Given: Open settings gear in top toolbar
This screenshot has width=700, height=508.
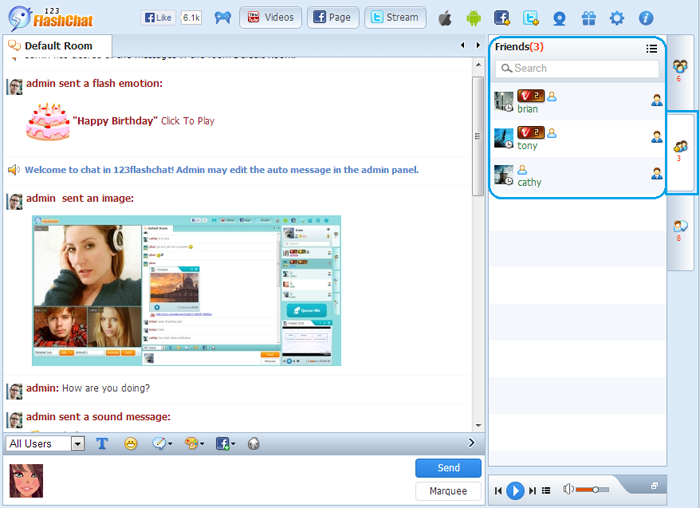Looking at the screenshot, I should tap(617, 18).
